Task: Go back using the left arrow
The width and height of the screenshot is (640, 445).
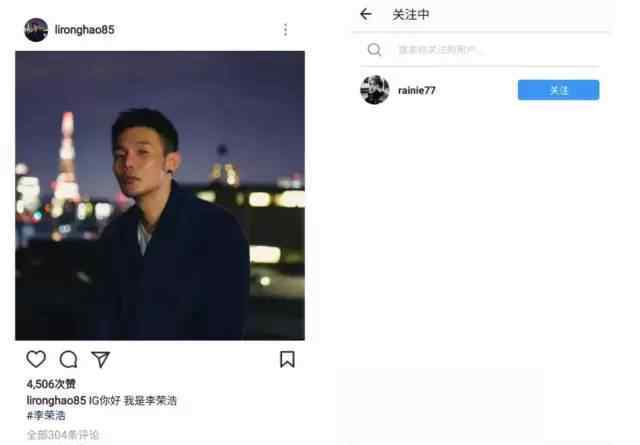Action: (x=366, y=14)
